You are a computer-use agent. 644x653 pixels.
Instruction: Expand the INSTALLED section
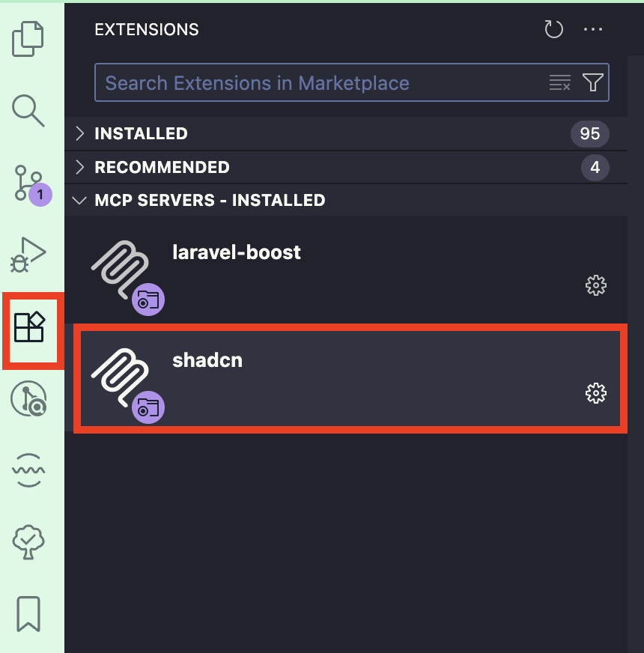click(141, 134)
